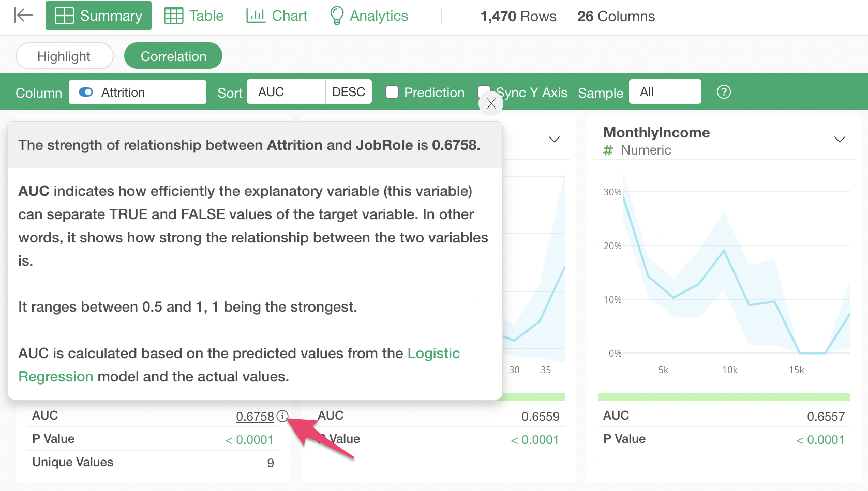
Task: Select the Correlation mode button
Action: (x=173, y=56)
